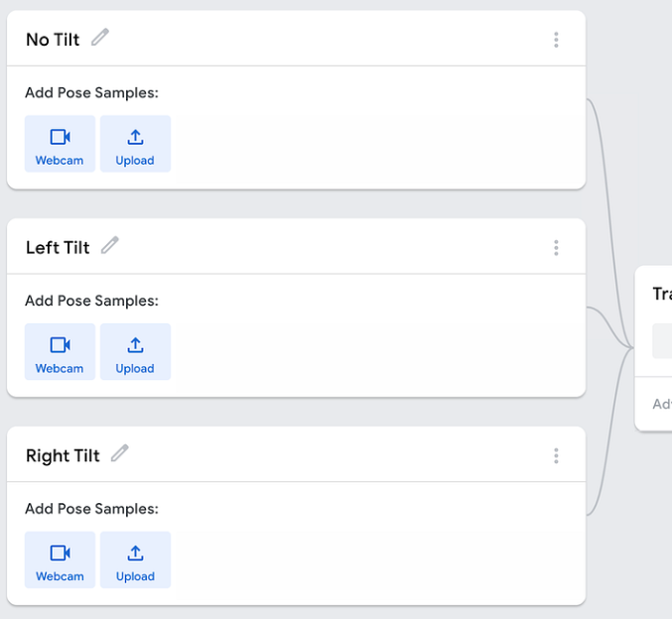Click the Train Model button in Training card
The width and height of the screenshot is (672, 619).
point(662,341)
